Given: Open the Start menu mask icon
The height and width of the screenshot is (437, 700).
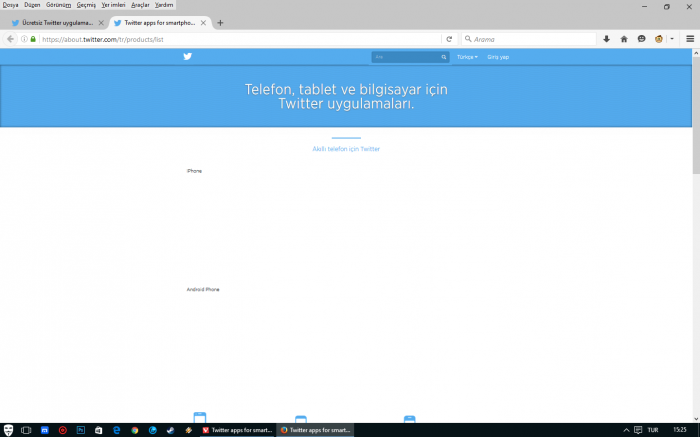Looking at the screenshot, I should click(x=8, y=430).
